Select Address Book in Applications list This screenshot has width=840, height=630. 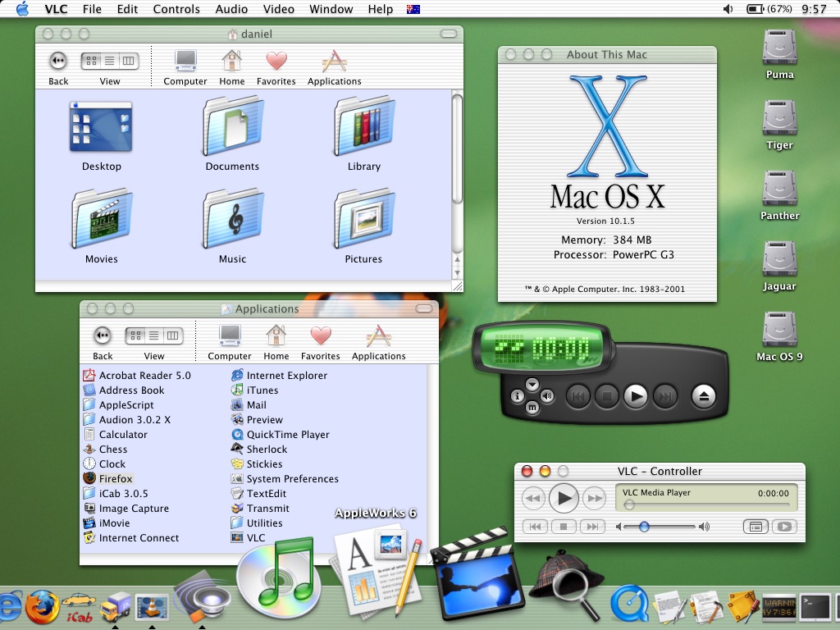pyautogui.click(x=124, y=390)
